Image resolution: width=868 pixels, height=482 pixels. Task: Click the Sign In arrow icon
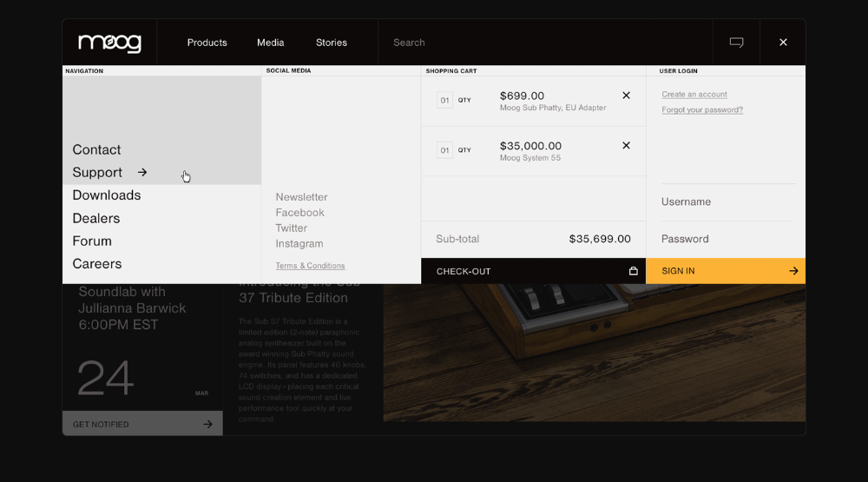tap(792, 271)
